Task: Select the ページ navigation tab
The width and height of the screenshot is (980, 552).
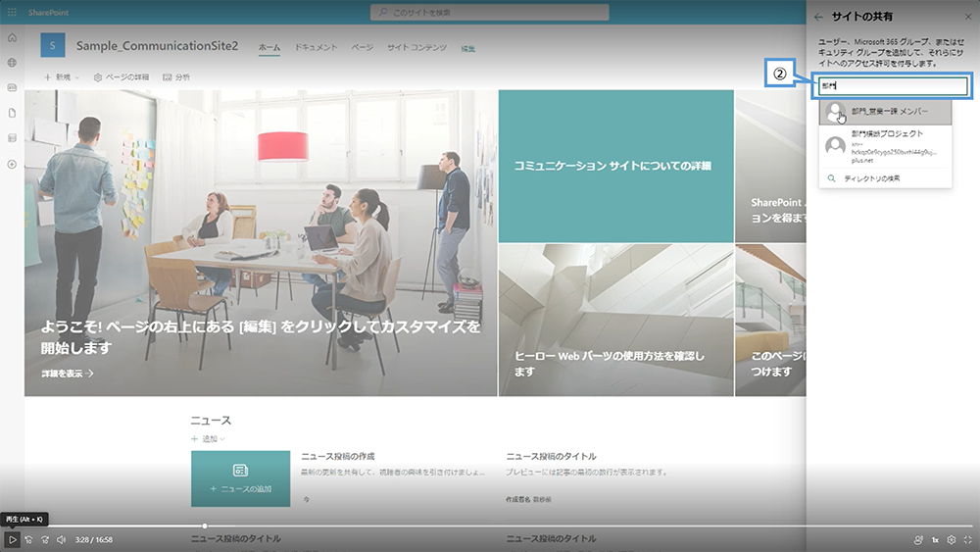Action: pos(362,47)
